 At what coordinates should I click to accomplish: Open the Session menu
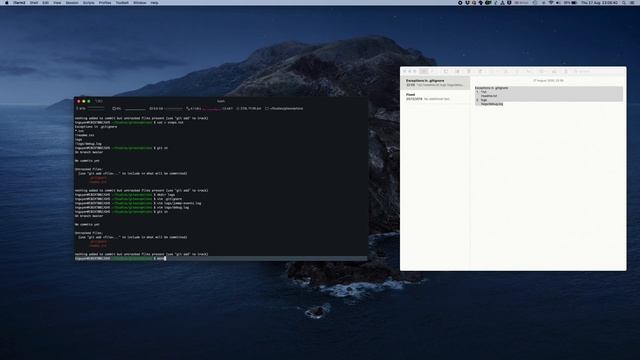(72, 2)
